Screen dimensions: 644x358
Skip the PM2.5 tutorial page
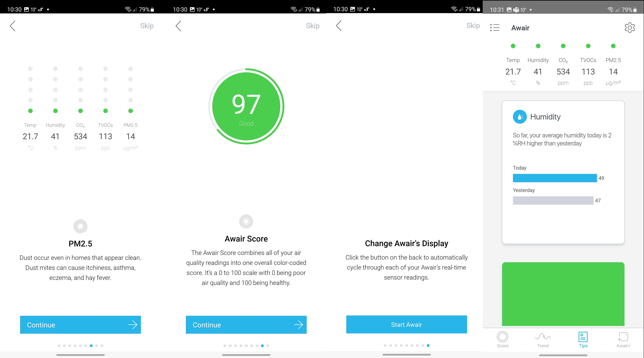point(147,26)
